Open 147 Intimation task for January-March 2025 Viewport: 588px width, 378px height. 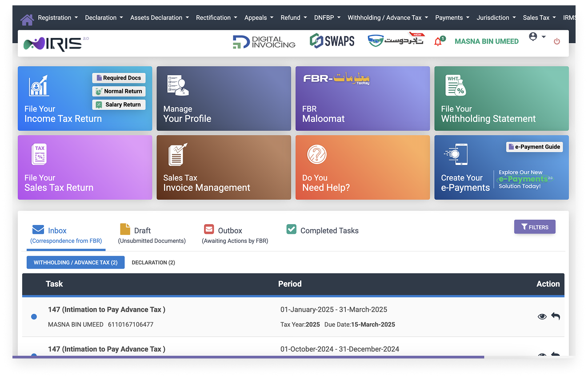coord(107,310)
